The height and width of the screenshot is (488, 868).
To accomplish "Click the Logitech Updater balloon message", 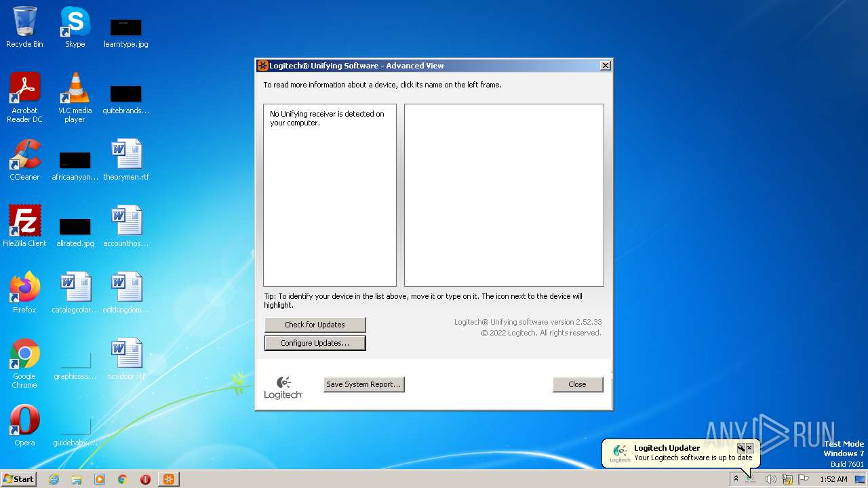I will click(693, 457).
